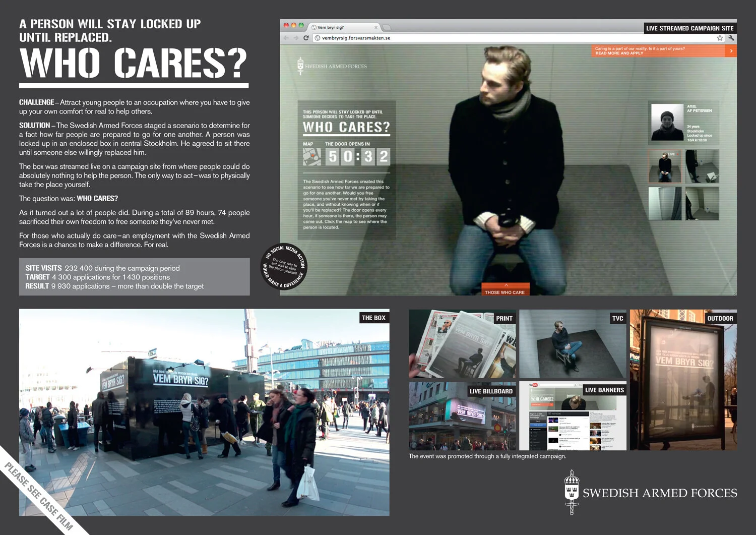Screen dimensions: 756x535
Task: Click 'RESULT 9 930 applications' stat line
Action: click(114, 286)
